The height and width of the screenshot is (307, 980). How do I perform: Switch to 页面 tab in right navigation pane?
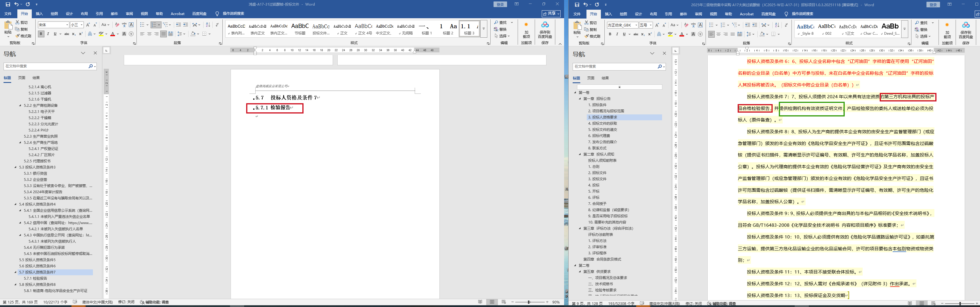(x=590, y=78)
